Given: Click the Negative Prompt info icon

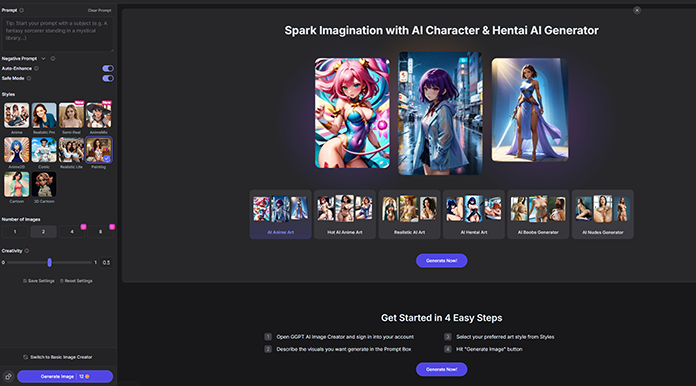Looking at the screenshot, I should 53,59.
